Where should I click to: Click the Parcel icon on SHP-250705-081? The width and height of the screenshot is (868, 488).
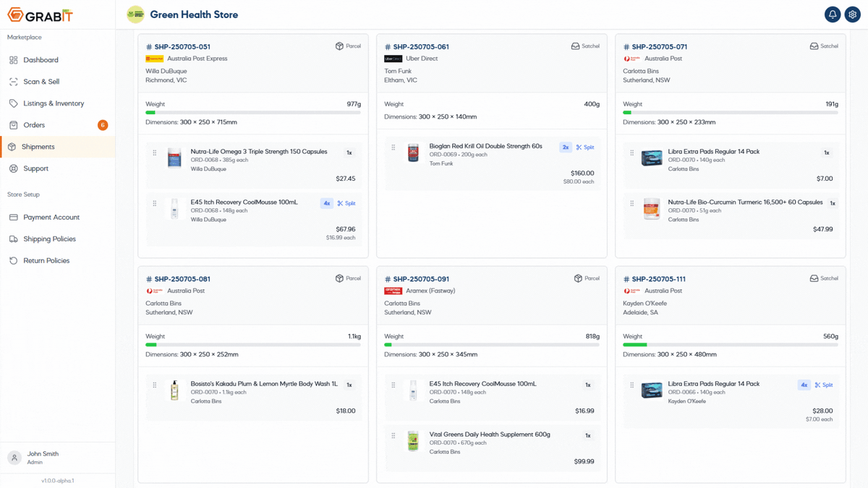coord(339,278)
